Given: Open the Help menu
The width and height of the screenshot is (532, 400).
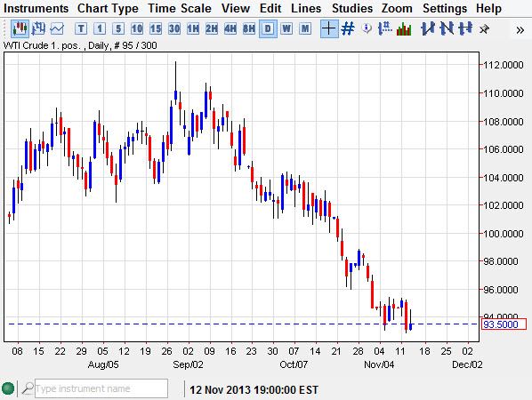Looking at the screenshot, I should [x=488, y=8].
